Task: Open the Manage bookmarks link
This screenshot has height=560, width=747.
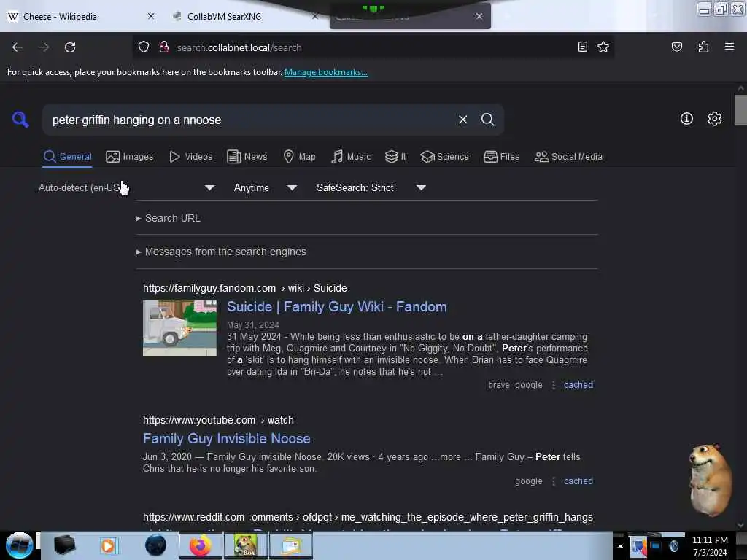Action: click(326, 72)
